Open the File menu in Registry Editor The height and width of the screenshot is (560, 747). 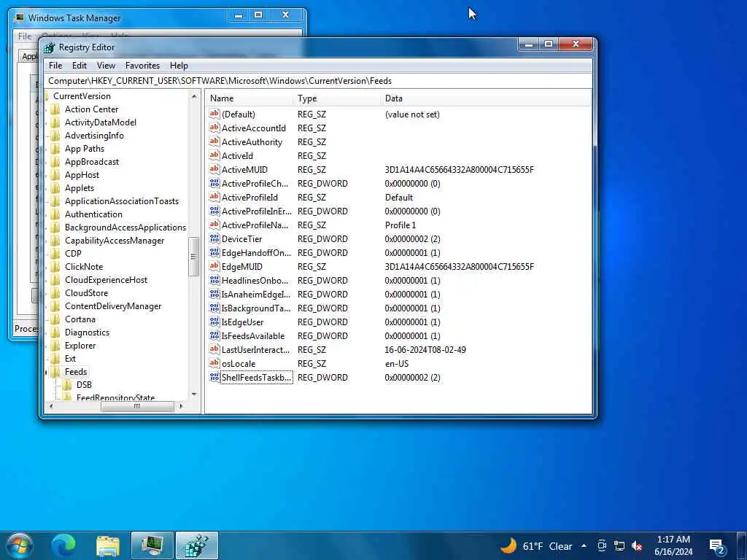coord(55,66)
